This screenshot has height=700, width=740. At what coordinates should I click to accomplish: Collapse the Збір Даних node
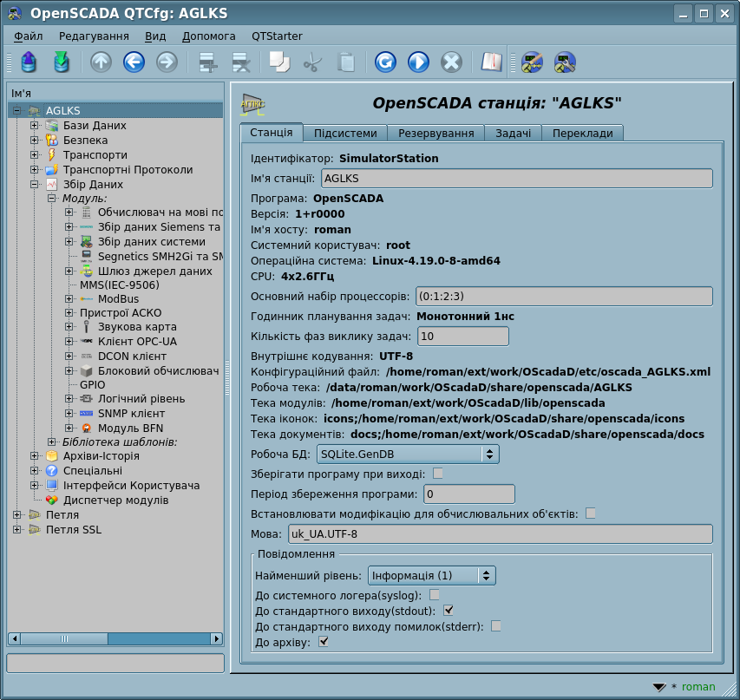35,184
